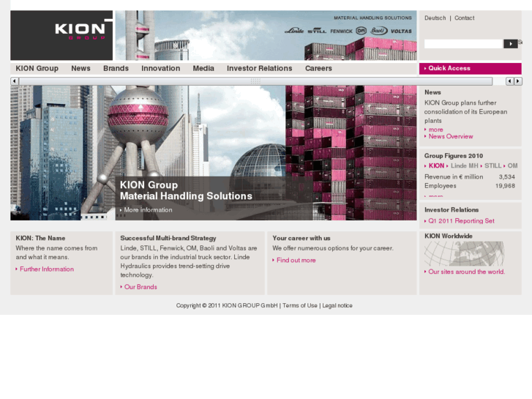532x399 pixels.
Task: Expand the Quick Access dropdown
Action: (471, 68)
